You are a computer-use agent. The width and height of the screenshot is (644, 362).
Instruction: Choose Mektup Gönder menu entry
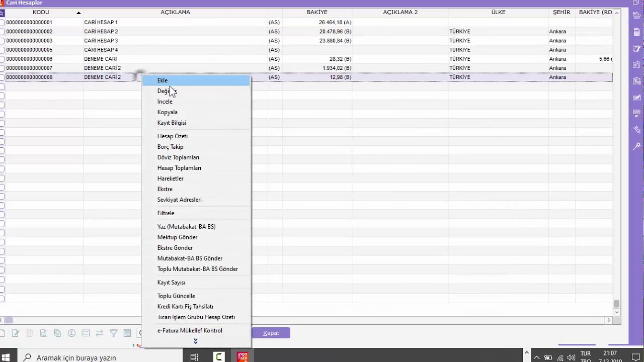click(196, 237)
